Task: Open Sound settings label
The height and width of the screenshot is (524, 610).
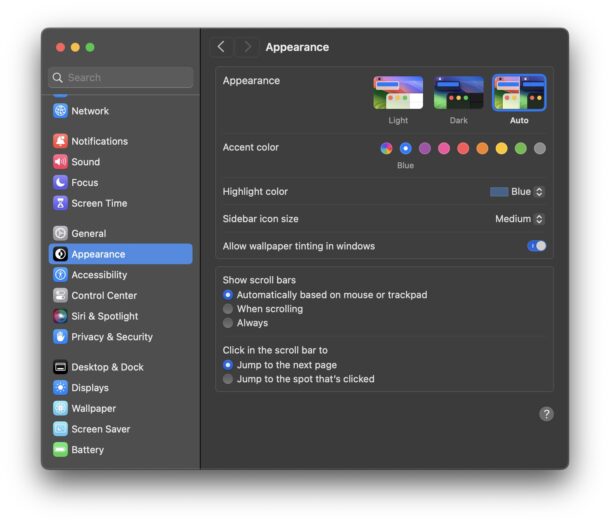Action: pos(86,161)
